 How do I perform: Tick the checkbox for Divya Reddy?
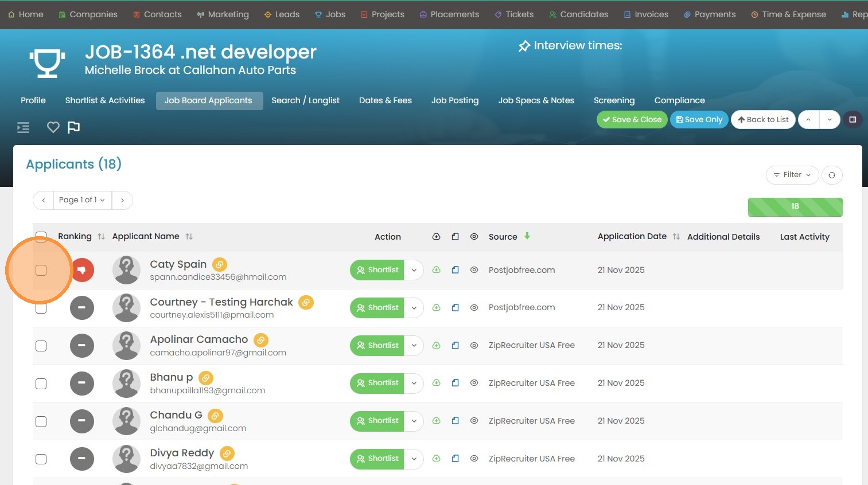pyautogui.click(x=41, y=459)
